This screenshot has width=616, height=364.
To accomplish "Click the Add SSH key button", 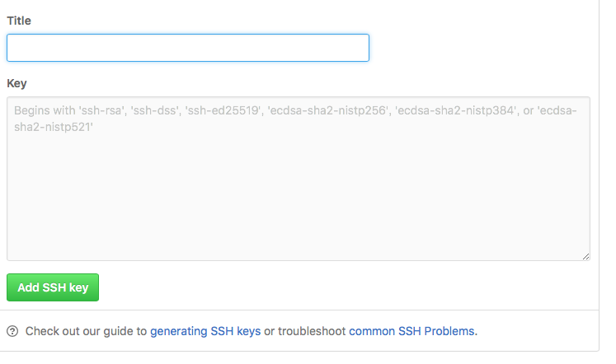I will 53,288.
